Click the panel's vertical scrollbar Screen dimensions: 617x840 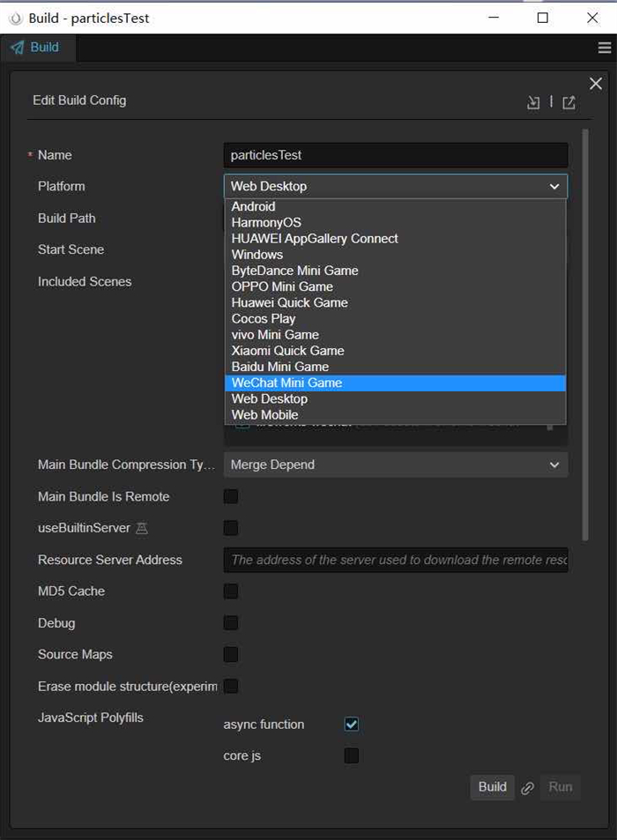[x=585, y=335]
